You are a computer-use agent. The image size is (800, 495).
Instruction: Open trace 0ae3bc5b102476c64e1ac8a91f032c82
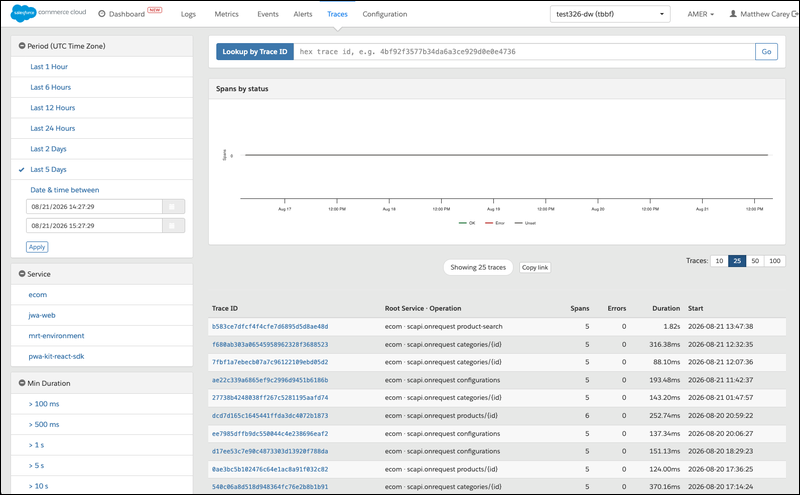270,469
